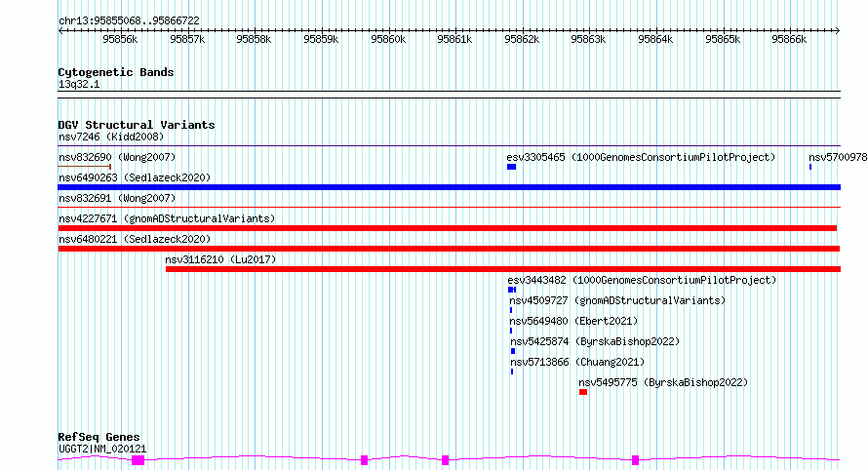Image resolution: width=868 pixels, height=470 pixels.
Task: Click the magenta UGGT2 exon near 95861k
Action: coord(445,460)
